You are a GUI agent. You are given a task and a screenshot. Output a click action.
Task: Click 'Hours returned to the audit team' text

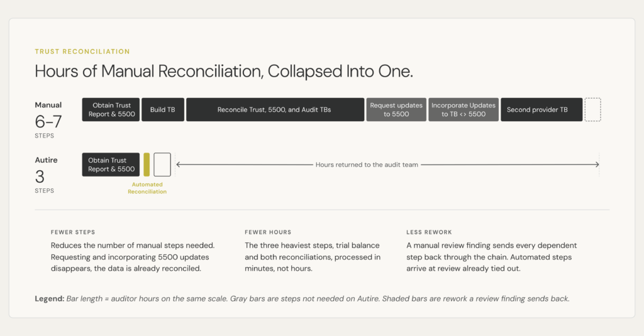pyautogui.click(x=367, y=165)
